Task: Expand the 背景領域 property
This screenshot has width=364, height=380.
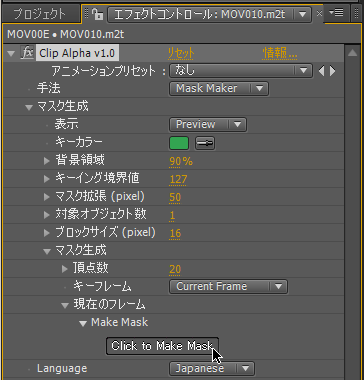Action: tap(47, 161)
